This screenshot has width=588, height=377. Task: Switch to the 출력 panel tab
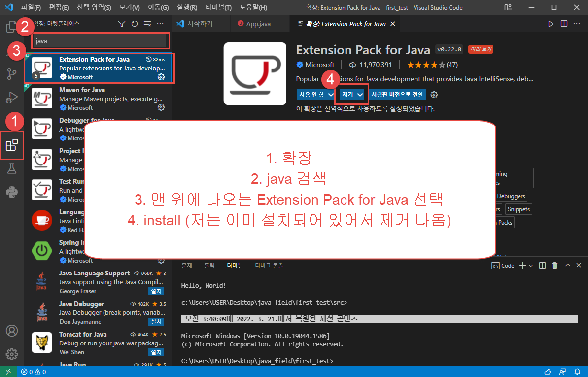209,266
